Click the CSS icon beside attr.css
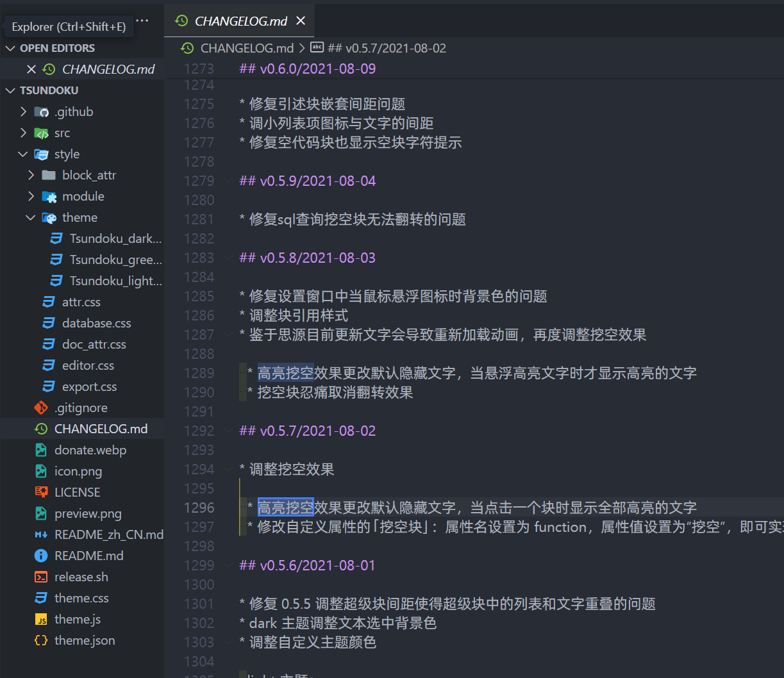This screenshot has width=784, height=678. click(49, 302)
